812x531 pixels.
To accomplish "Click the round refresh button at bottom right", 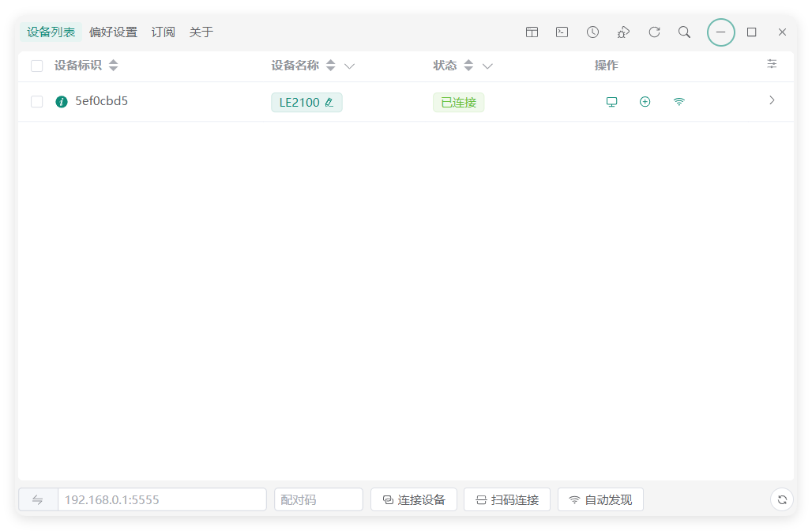I will [782, 499].
